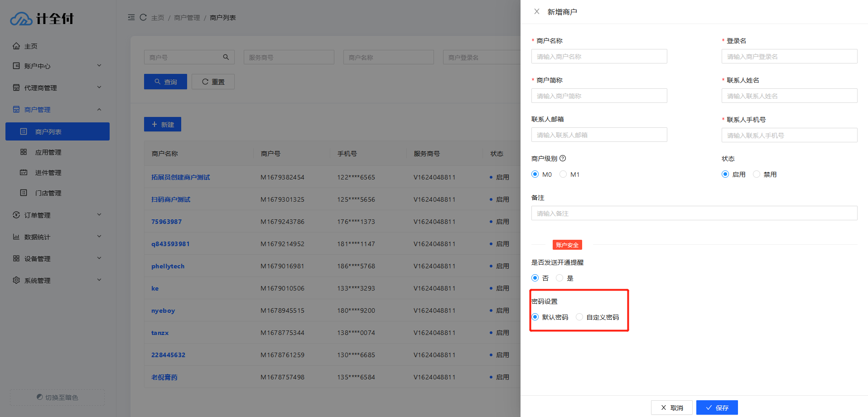Expand 代理商管理 menu chevron

(99, 87)
